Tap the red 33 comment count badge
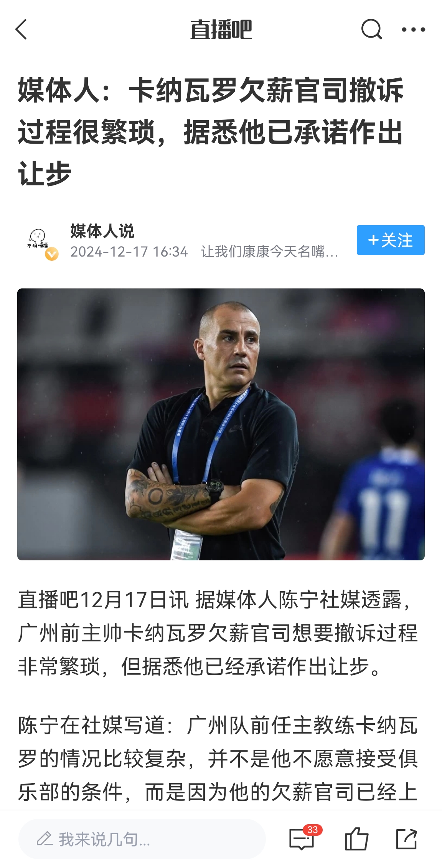The image size is (442, 868). point(313,830)
